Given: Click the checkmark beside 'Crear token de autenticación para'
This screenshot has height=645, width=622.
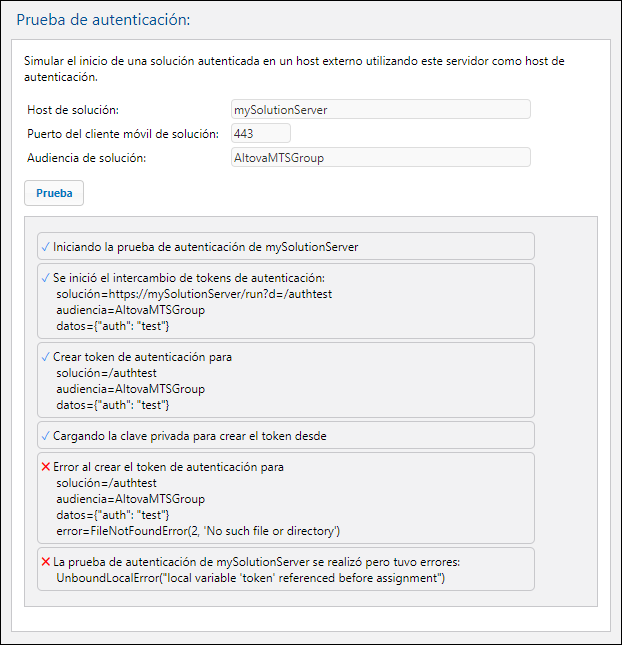Looking at the screenshot, I should 45,356.
